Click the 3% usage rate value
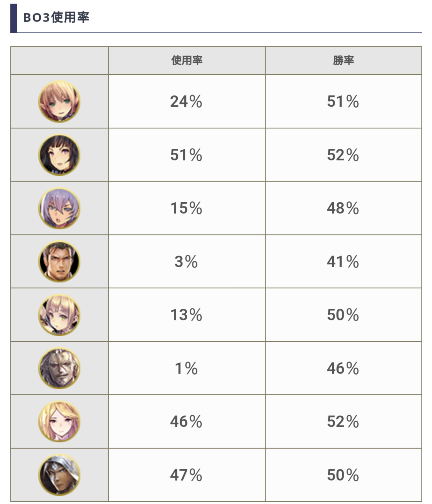 186,262
